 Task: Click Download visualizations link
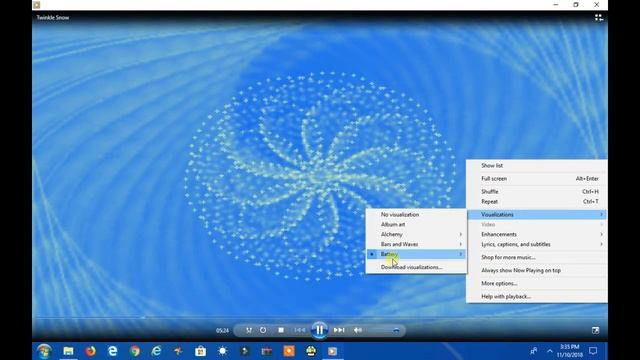click(416, 267)
